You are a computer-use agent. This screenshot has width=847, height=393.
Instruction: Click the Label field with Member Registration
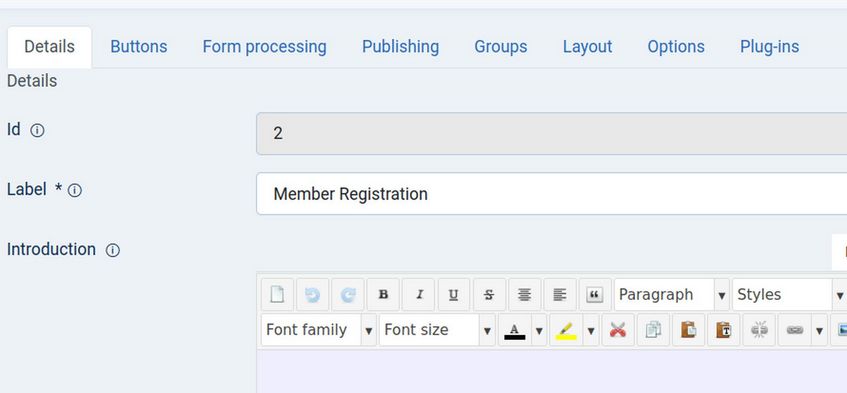(x=552, y=194)
